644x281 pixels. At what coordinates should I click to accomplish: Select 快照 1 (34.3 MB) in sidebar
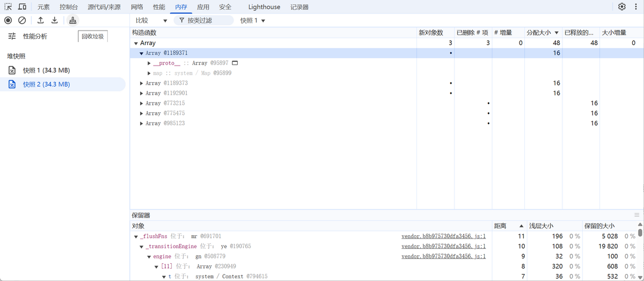click(46, 70)
